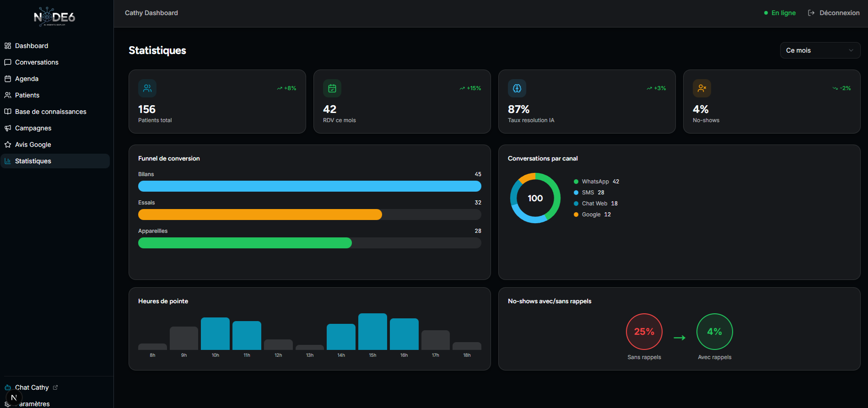Screen dimensions: 868x408
Task: Open the Ce mois period dropdown
Action: (x=819, y=50)
